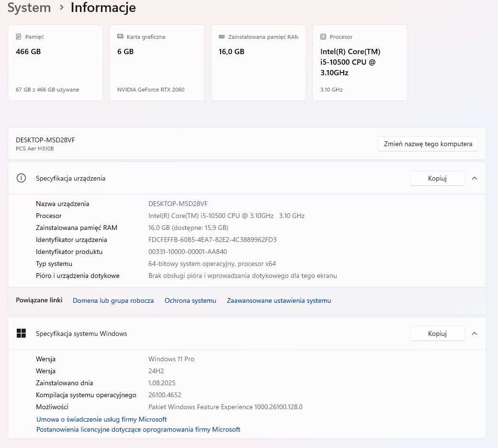Click the graphics card icon beside Karta graficzna
The height and width of the screenshot is (448, 498).
tap(120, 36)
